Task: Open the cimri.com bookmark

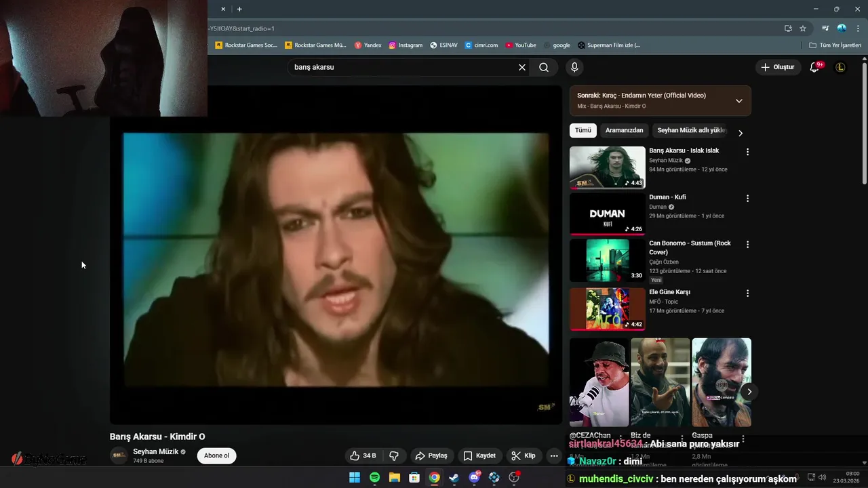Action: [x=481, y=45]
